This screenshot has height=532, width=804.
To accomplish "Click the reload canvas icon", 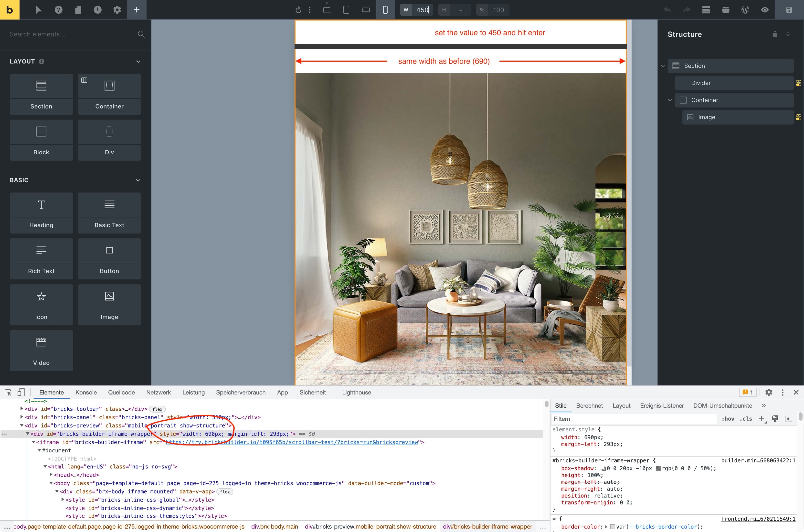I will coord(298,10).
